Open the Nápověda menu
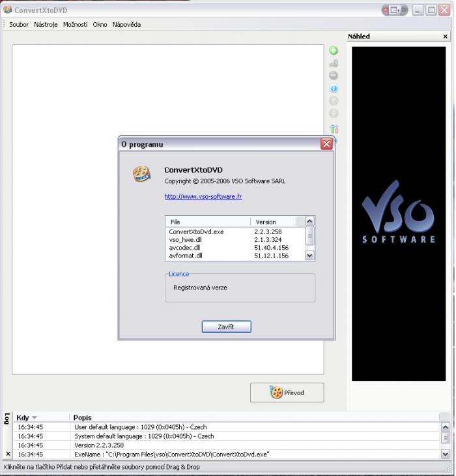Image resolution: width=456 pixels, height=476 pixels. pyautogui.click(x=126, y=25)
